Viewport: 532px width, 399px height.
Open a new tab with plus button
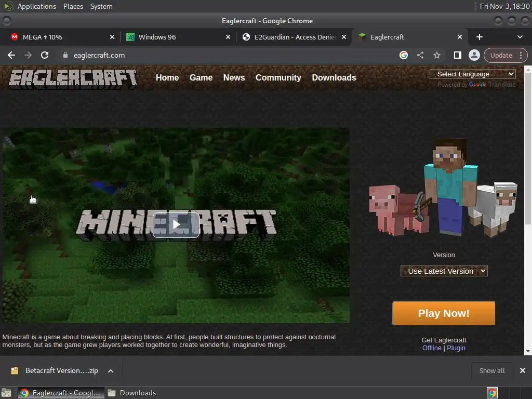point(480,37)
